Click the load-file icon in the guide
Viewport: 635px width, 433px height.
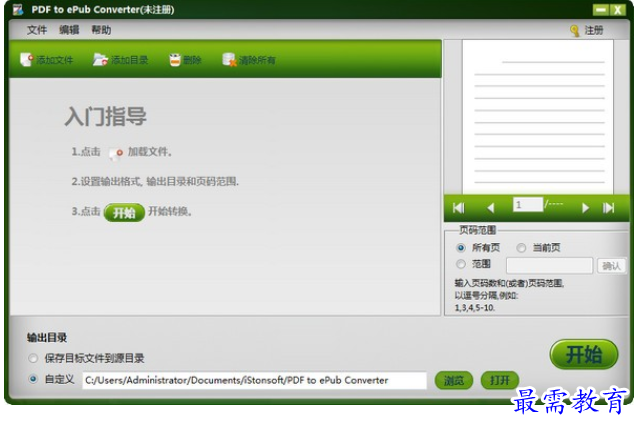click(115, 153)
